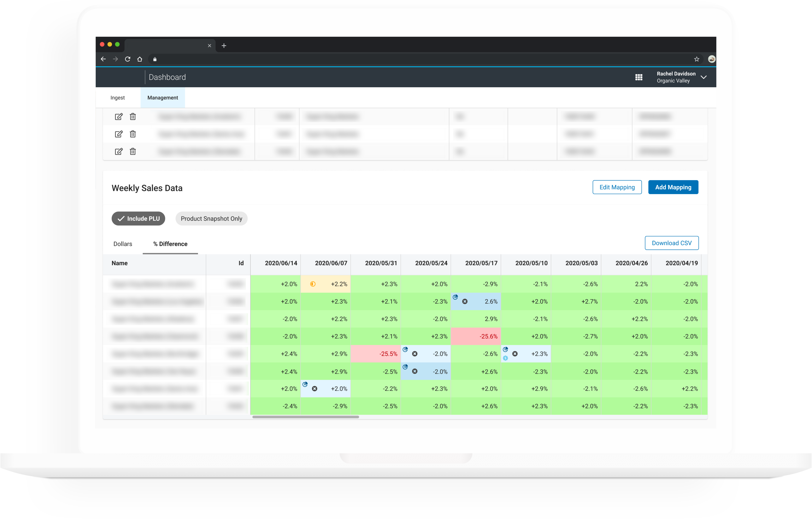
Task: Click the lock icon in the address bar
Action: [155, 59]
